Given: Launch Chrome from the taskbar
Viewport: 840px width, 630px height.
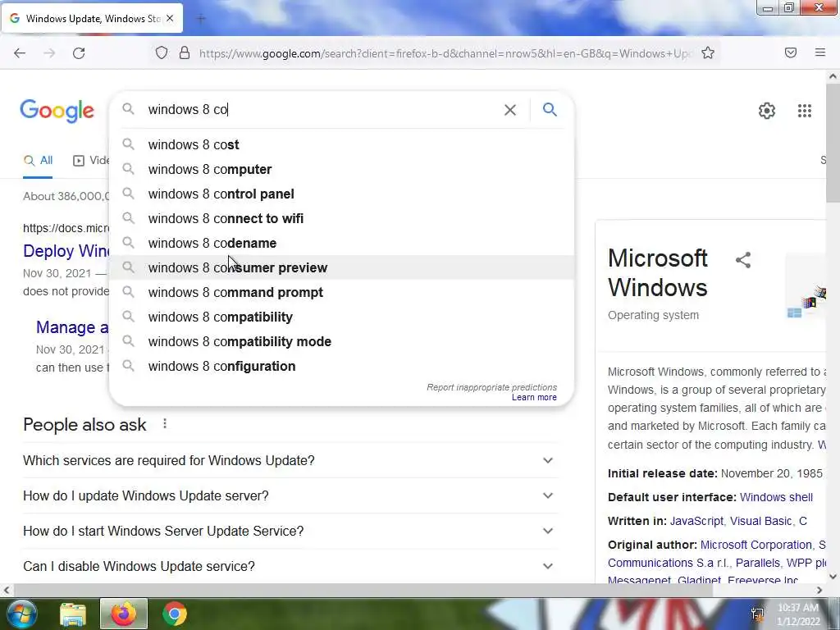Looking at the screenshot, I should click(x=175, y=614).
